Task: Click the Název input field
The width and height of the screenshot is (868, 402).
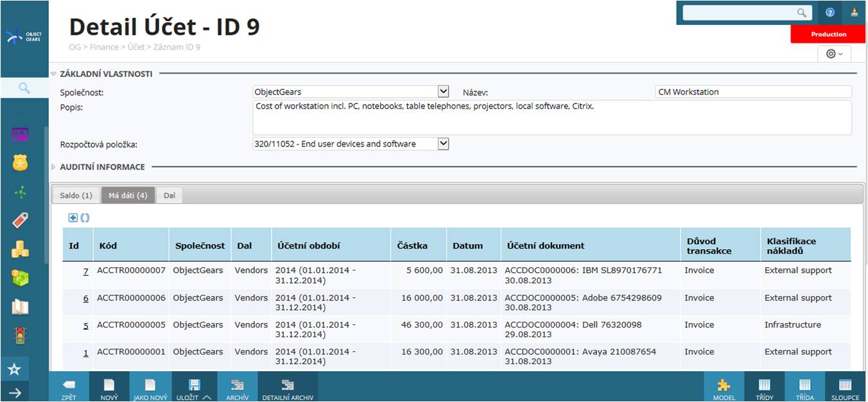Action: tap(754, 92)
